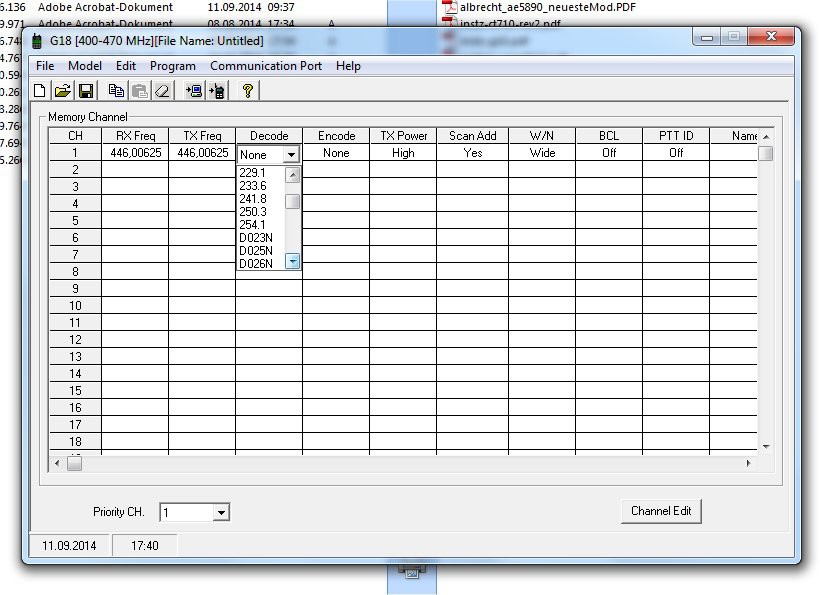Open a file with the folder icon

point(62,91)
